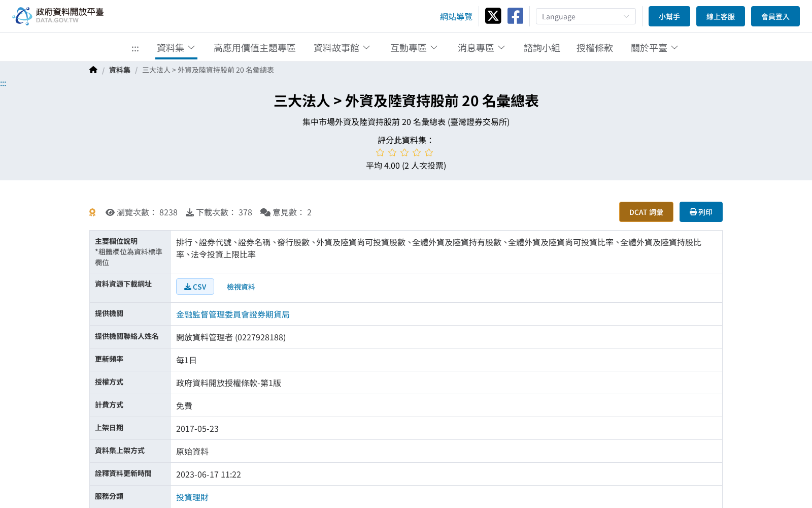Click the 主要欄位說明 row header
812x508 pixels.
[x=130, y=252]
